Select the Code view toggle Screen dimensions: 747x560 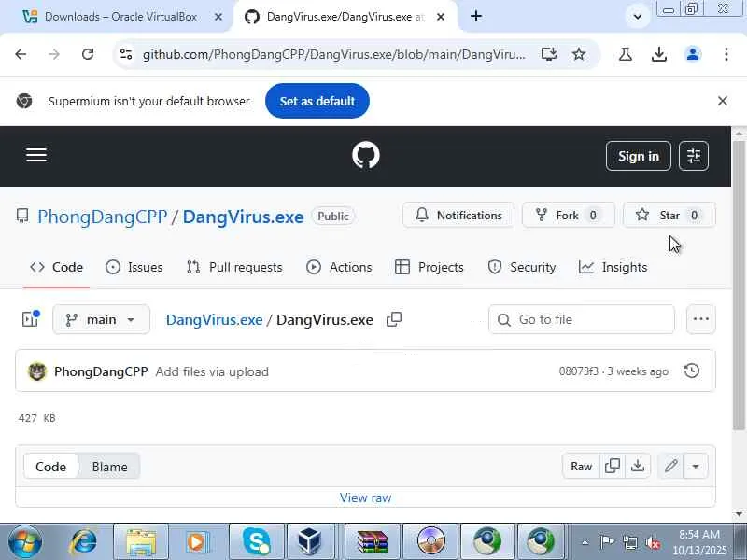[x=51, y=467]
